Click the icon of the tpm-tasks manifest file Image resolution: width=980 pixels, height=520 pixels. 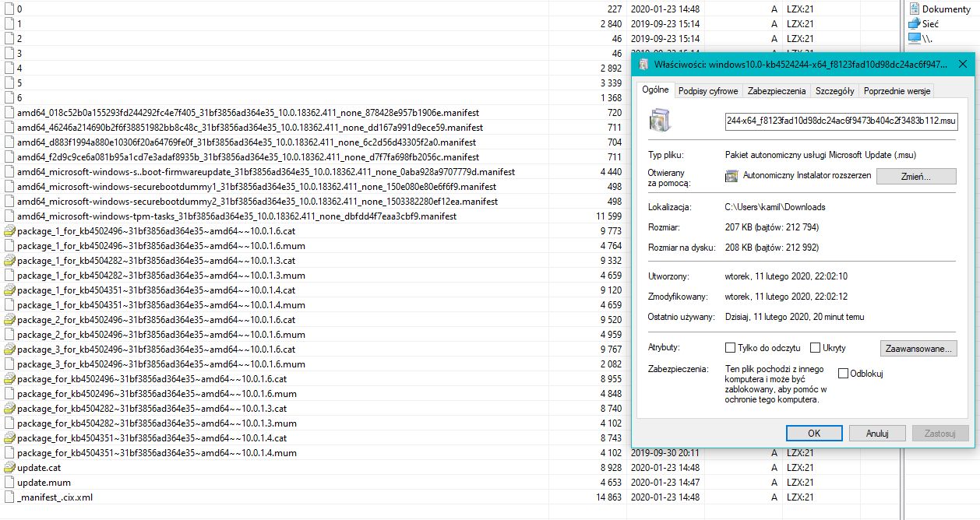[x=9, y=216]
